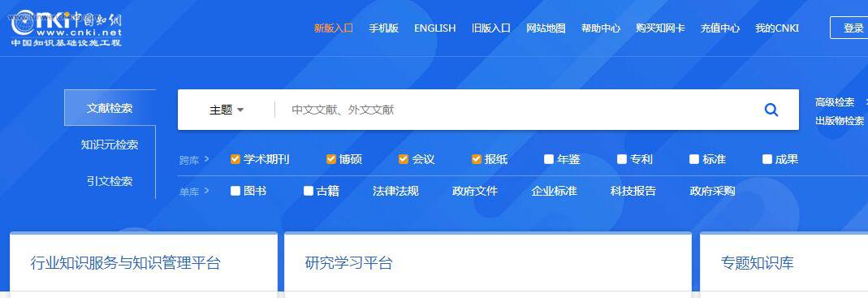The image size is (868, 298).
Task: Check the 专利 checkbox
Action: tap(622, 159)
